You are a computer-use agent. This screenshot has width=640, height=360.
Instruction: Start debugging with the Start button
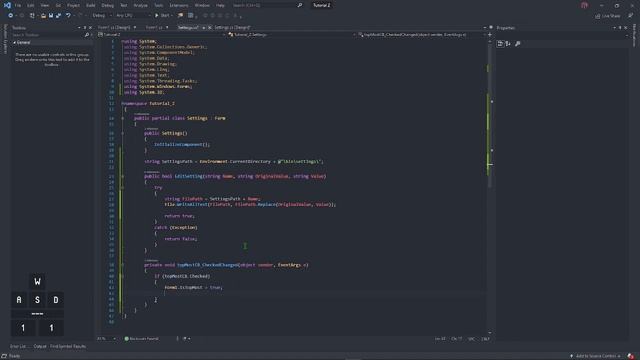pos(162,16)
